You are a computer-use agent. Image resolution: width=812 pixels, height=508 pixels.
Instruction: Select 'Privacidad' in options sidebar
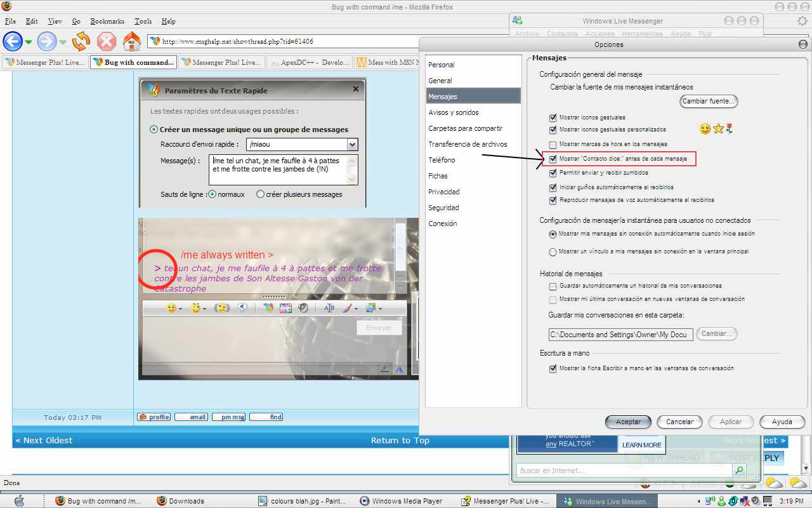pyautogui.click(x=443, y=192)
